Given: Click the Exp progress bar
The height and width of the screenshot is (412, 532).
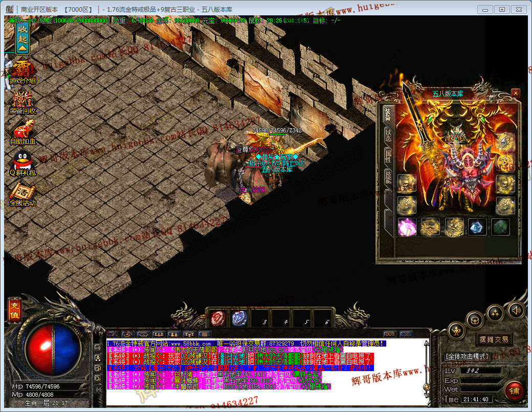Looking at the screenshot, I should click(481, 380).
